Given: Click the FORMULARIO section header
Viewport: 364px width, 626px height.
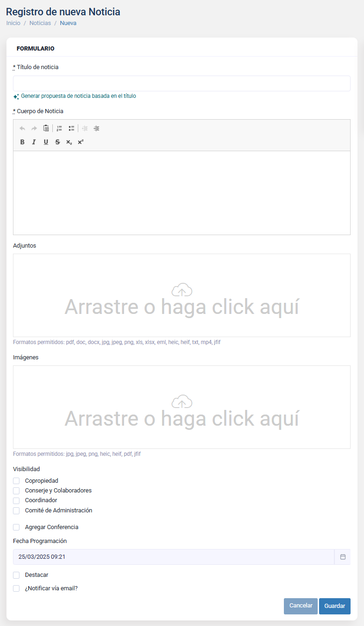Looking at the screenshot, I should [36, 48].
